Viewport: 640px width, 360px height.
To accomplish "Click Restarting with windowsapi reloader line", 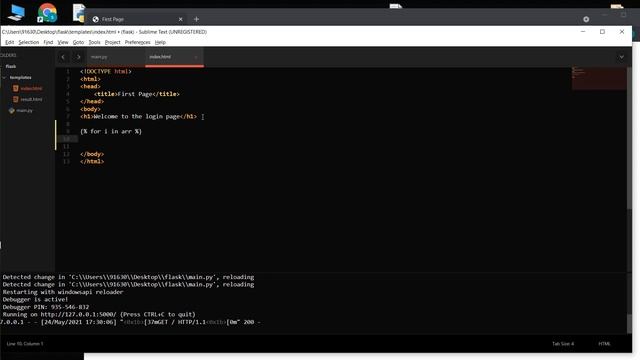I will (x=63, y=292).
